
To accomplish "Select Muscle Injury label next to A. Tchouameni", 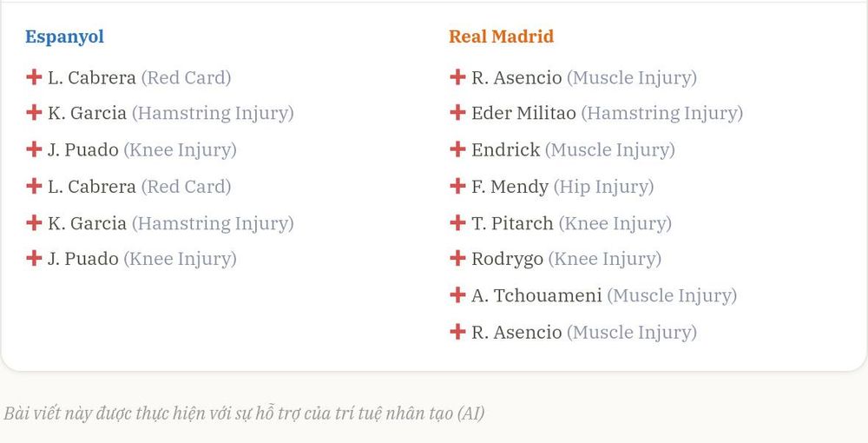I will tap(672, 296).
